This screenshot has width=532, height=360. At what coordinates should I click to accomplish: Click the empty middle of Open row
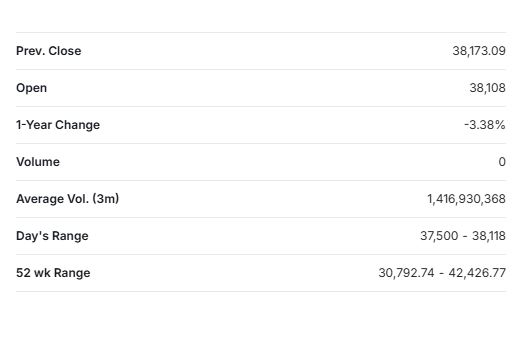tap(261, 88)
